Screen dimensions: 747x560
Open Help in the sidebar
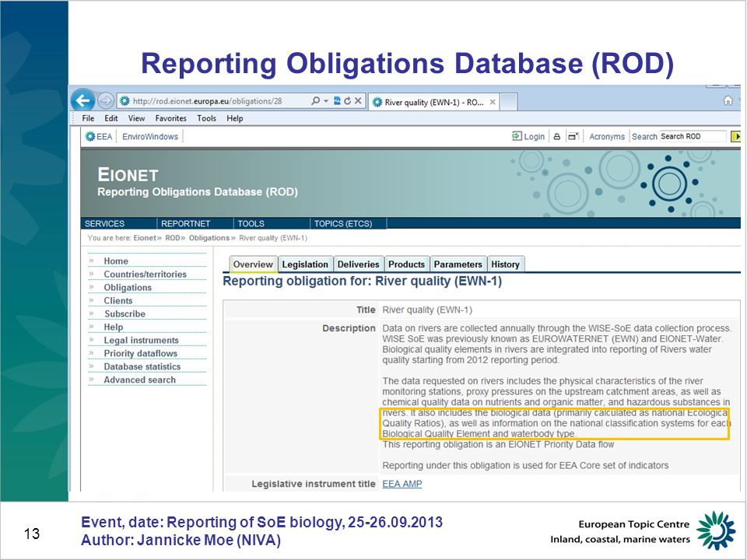pos(114,327)
